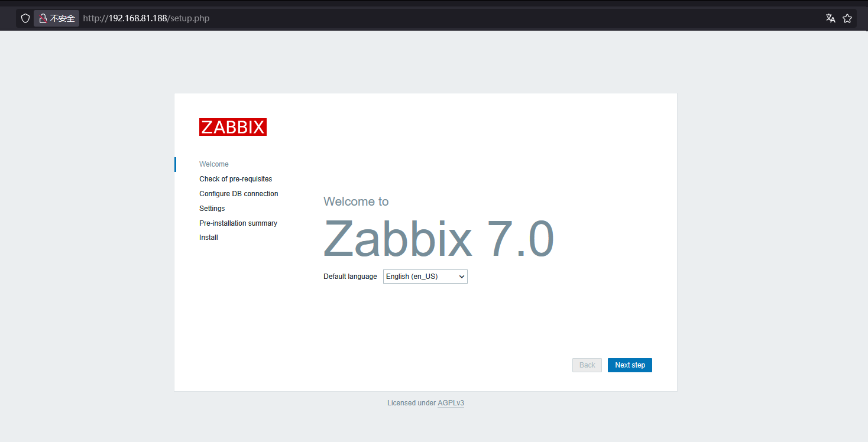Click the disabled Back button
Image resolution: width=868 pixels, height=442 pixels.
(587, 365)
